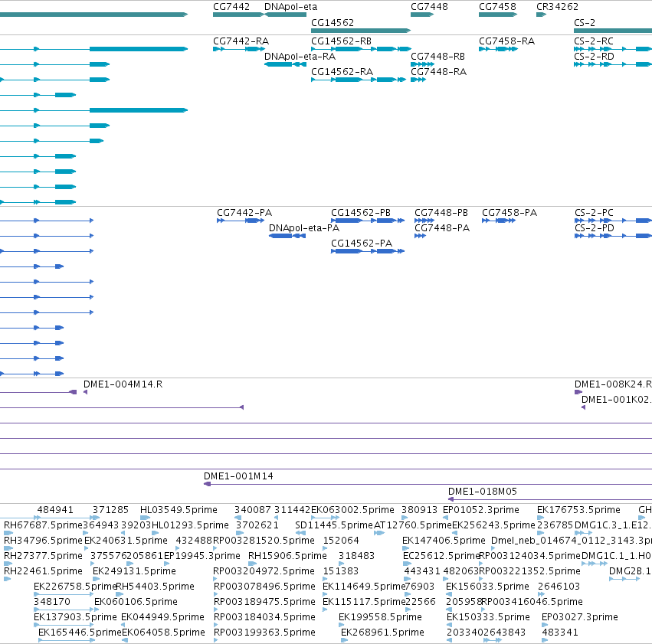
Task: Select the SD11445.5prime EST label
Action: click(x=334, y=525)
